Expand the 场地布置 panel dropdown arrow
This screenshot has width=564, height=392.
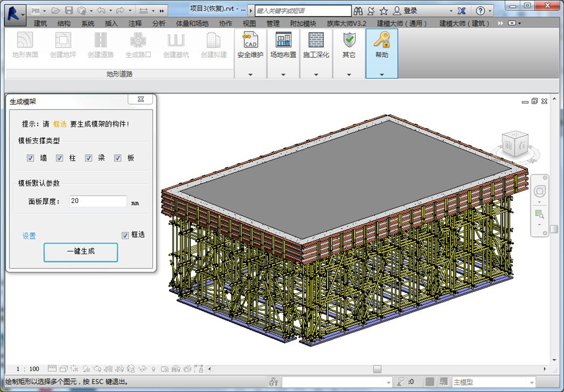coord(283,74)
